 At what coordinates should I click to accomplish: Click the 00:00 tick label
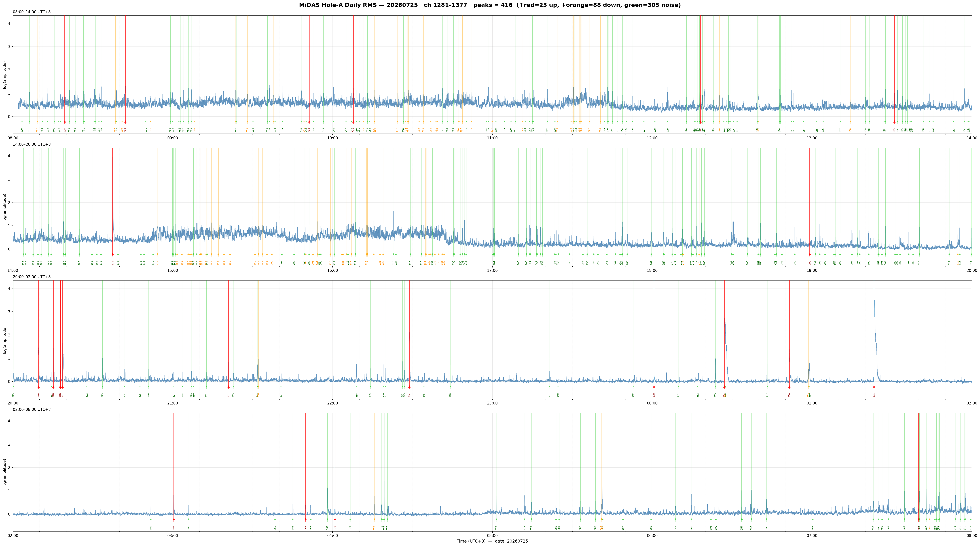(x=652, y=403)
